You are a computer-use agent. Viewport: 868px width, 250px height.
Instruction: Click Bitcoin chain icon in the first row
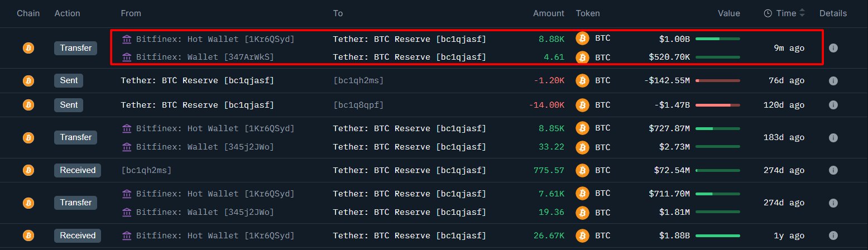point(28,49)
